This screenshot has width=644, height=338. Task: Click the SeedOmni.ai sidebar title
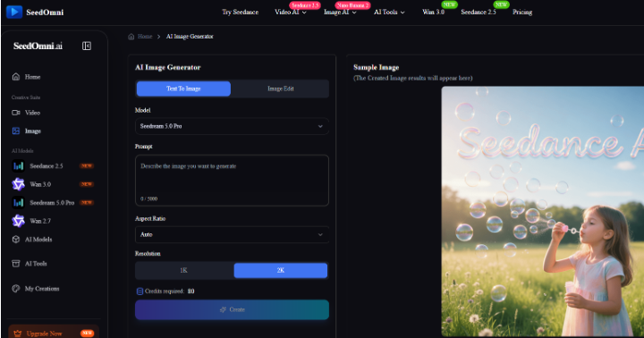[x=38, y=46]
